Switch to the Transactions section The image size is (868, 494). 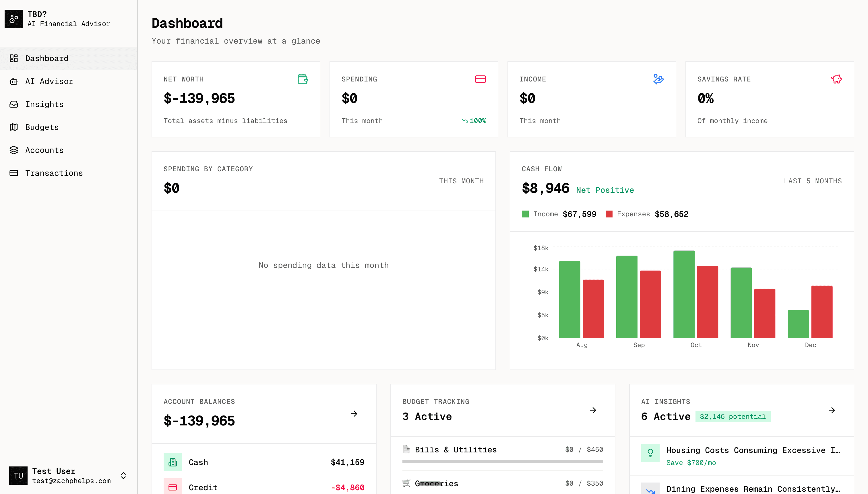pos(54,173)
